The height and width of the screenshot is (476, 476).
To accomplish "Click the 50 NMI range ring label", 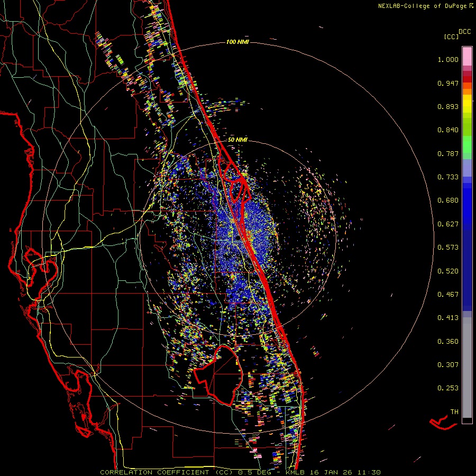I will pyautogui.click(x=237, y=140).
